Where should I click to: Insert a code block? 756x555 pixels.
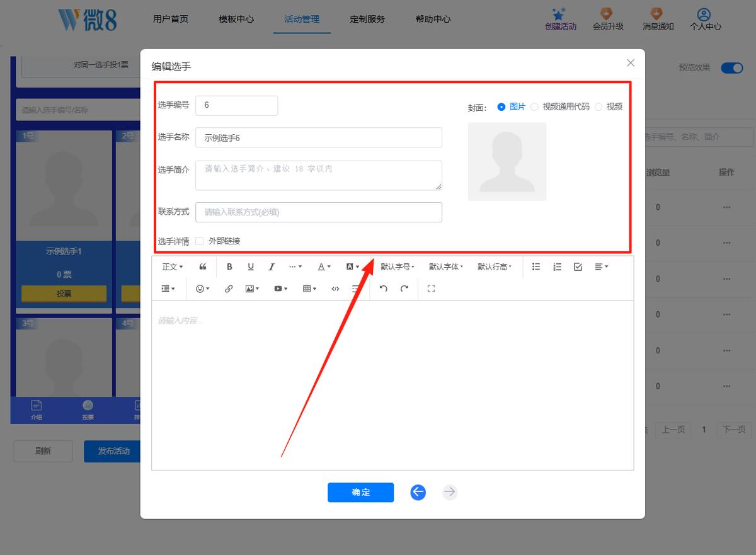click(335, 289)
